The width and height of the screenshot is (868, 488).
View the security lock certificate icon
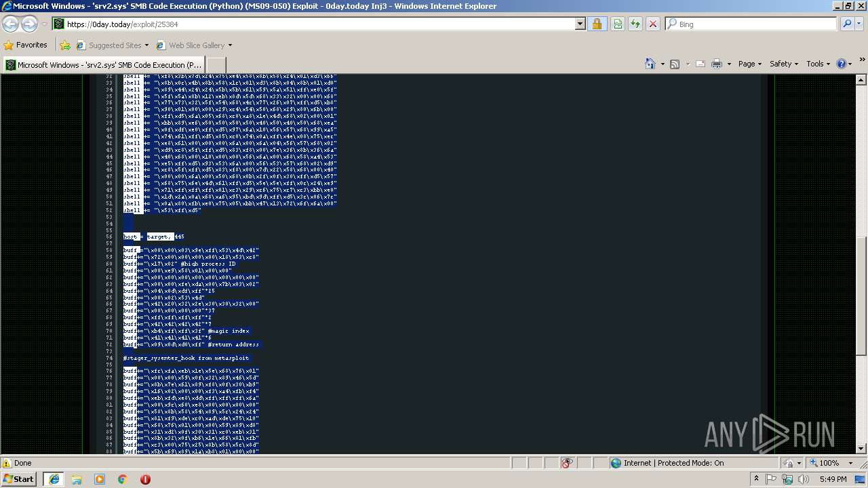pyautogui.click(x=597, y=24)
